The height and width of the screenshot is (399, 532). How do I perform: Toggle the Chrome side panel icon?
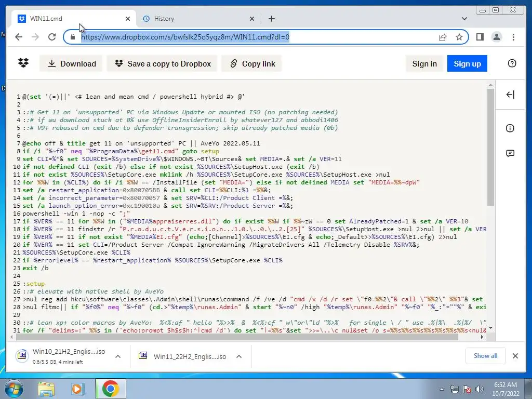click(x=480, y=37)
